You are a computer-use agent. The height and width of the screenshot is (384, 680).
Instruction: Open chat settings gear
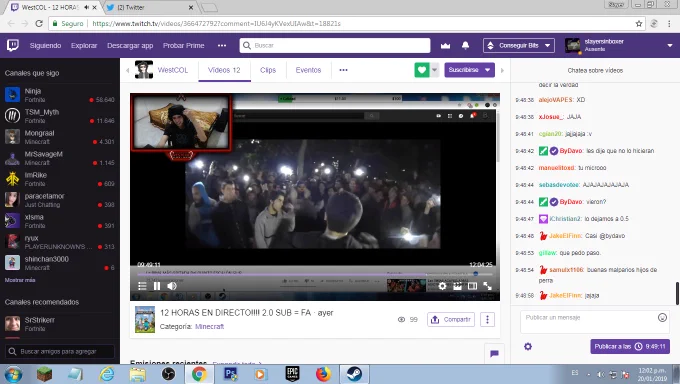[x=528, y=346]
